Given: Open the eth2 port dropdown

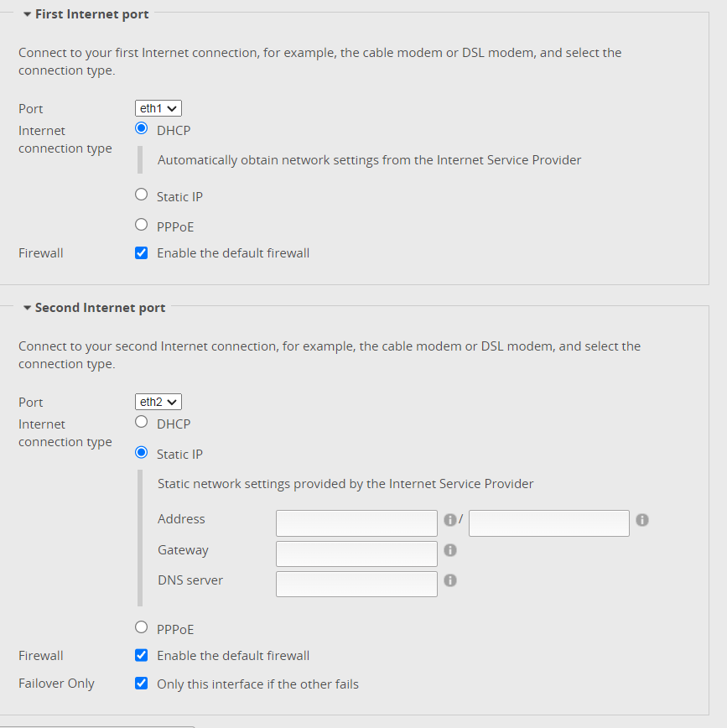Looking at the screenshot, I should (158, 402).
